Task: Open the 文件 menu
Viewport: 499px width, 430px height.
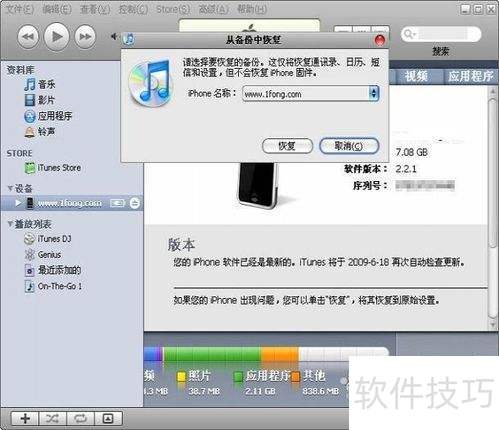Action: click(20, 9)
